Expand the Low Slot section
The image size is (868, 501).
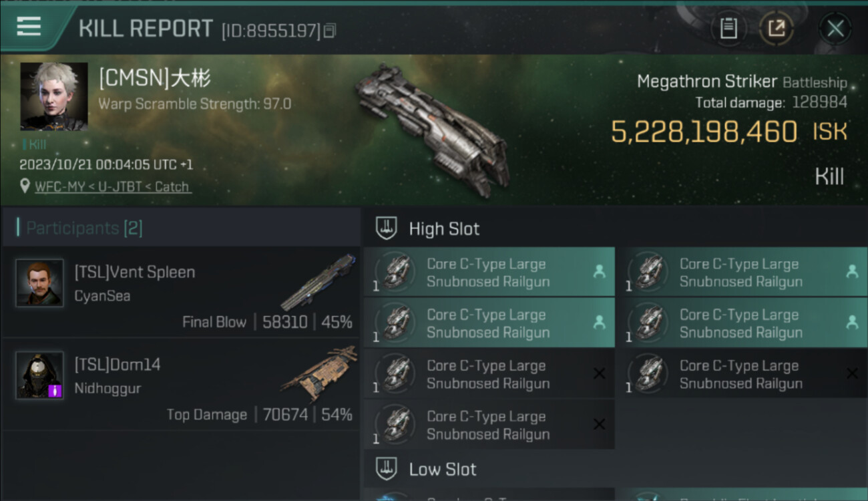pos(443,469)
